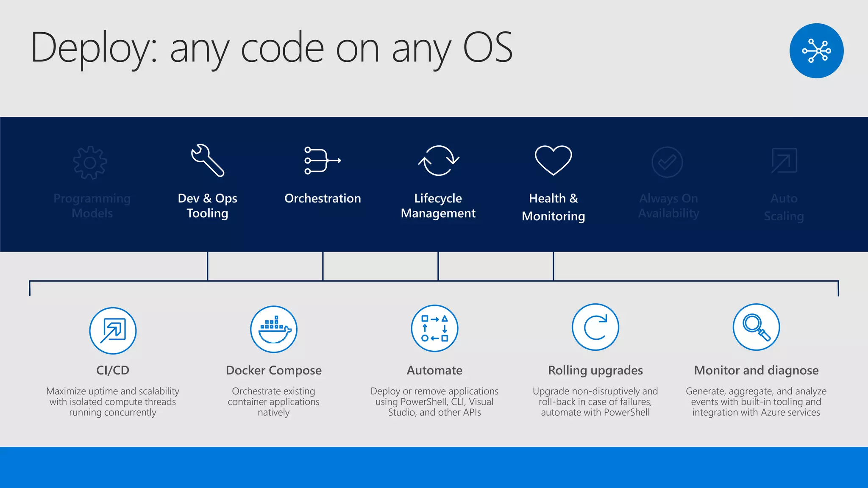Click the 'Upgrade non-disruptively and roll-back' description
Screen dimensions: 868x488
click(595, 402)
